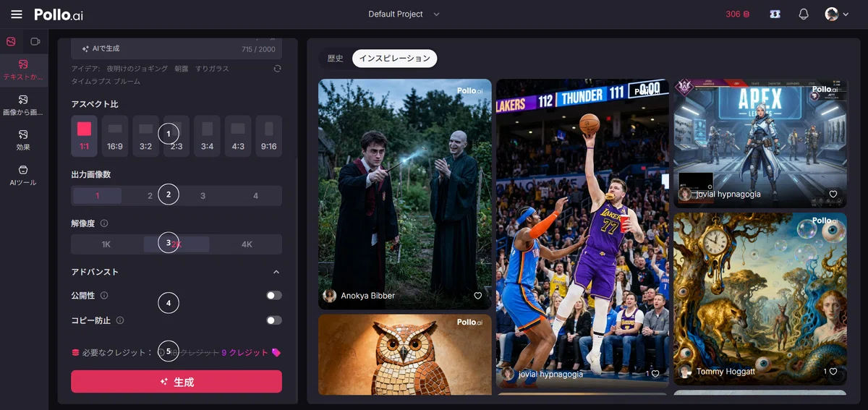This screenshot has height=410, width=868.
Task: Open the wizard duel image by Anokya Bibber
Action: point(405,194)
